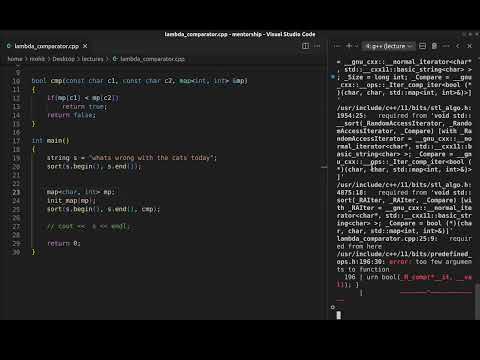Click the commented cout line

point(88,227)
